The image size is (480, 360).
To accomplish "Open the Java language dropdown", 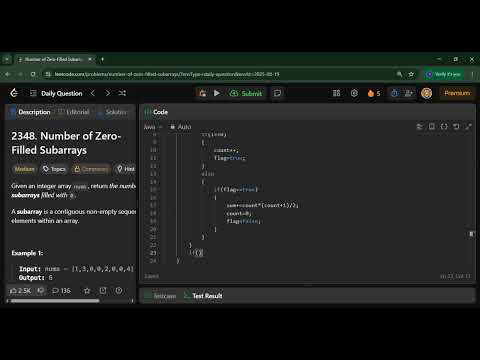I will pos(153,127).
